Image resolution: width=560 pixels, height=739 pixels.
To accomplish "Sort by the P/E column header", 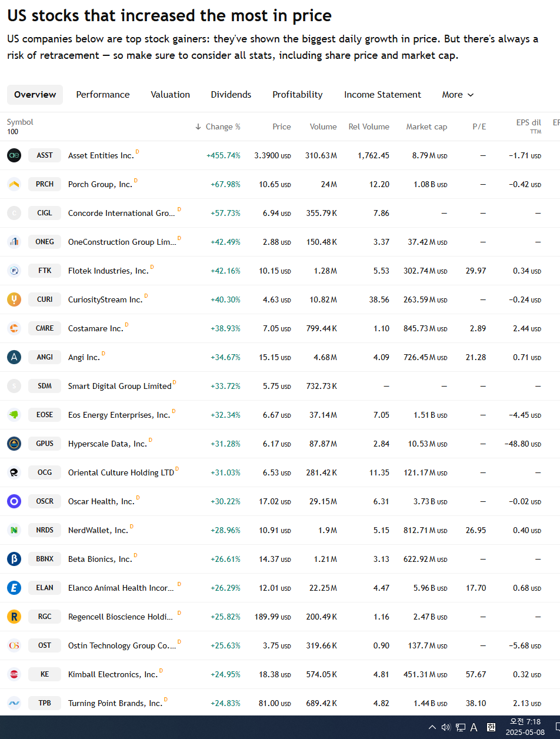I will 479,127.
